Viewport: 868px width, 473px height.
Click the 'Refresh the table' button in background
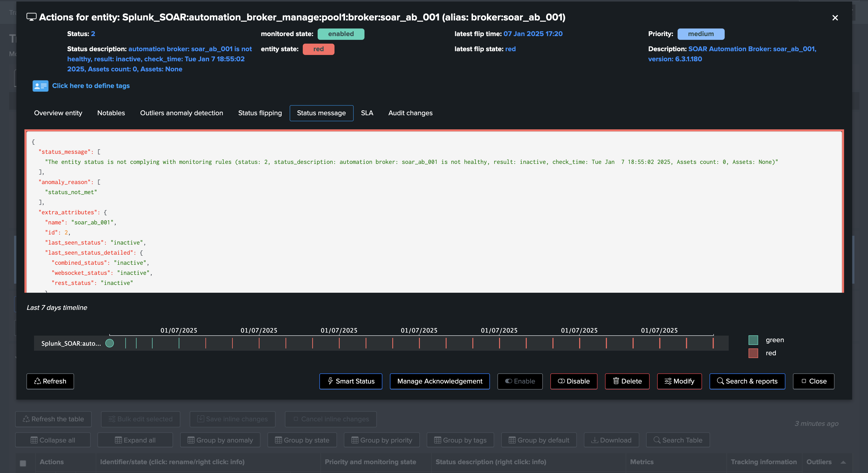pyautogui.click(x=53, y=419)
